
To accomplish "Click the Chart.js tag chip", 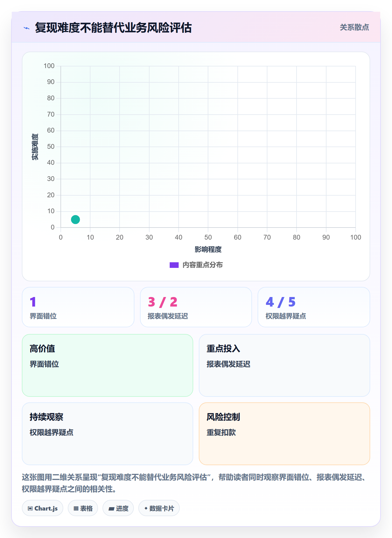I will coord(43,508).
